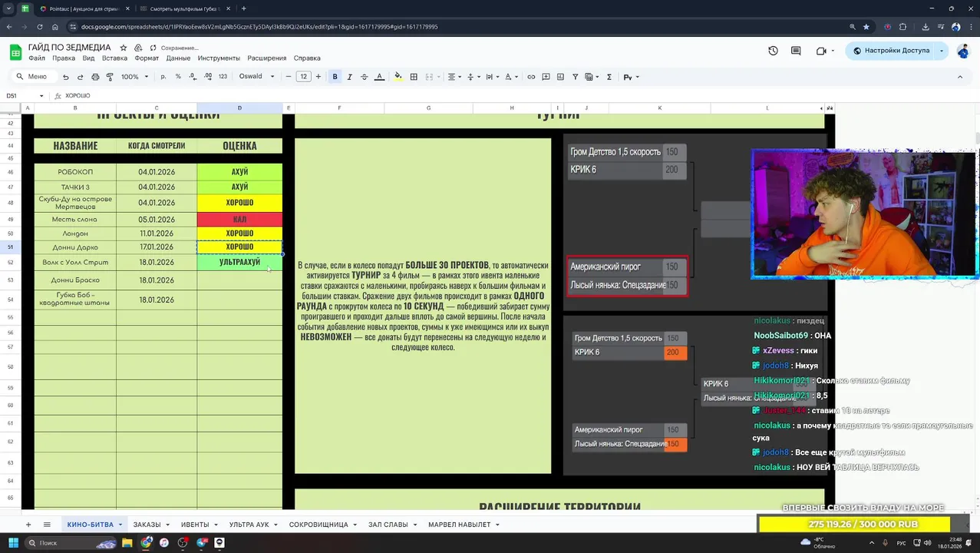The image size is (980, 553).
Task: Open the all sheets list
Action: pos(47,525)
